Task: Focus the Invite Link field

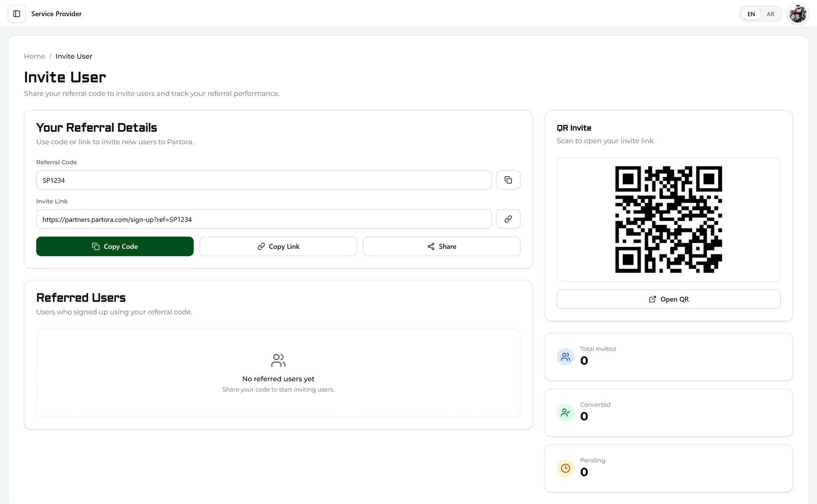Action: [264, 219]
